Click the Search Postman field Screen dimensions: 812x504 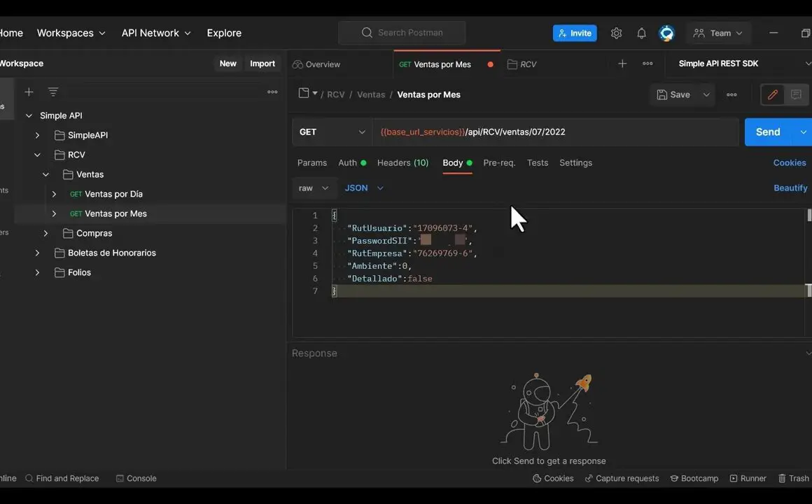coord(402,32)
